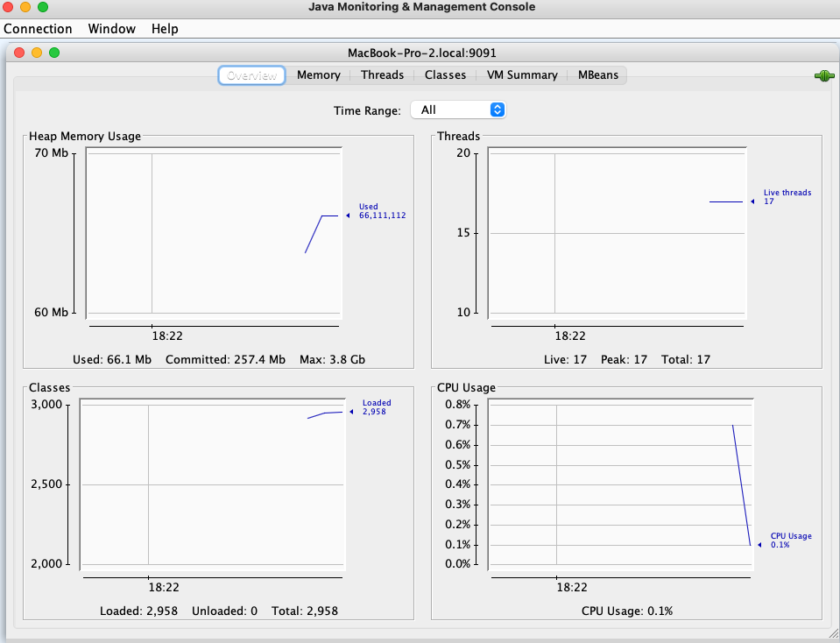Open the Window menu
Image resolution: width=840 pixels, height=643 pixels.
point(111,29)
